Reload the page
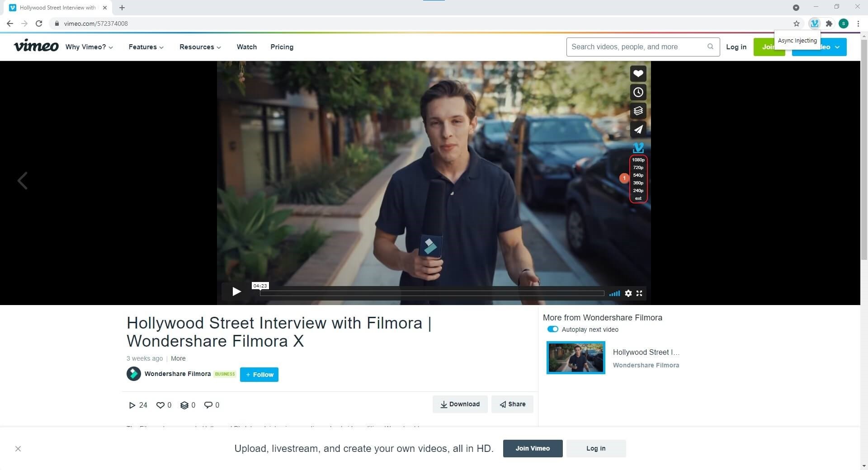Image resolution: width=868 pixels, height=470 pixels. point(39,23)
